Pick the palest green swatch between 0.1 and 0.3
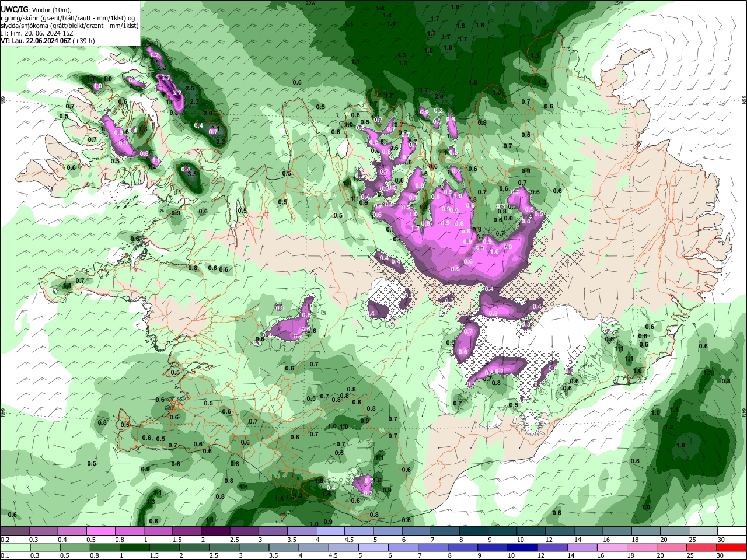 tap(15, 548)
